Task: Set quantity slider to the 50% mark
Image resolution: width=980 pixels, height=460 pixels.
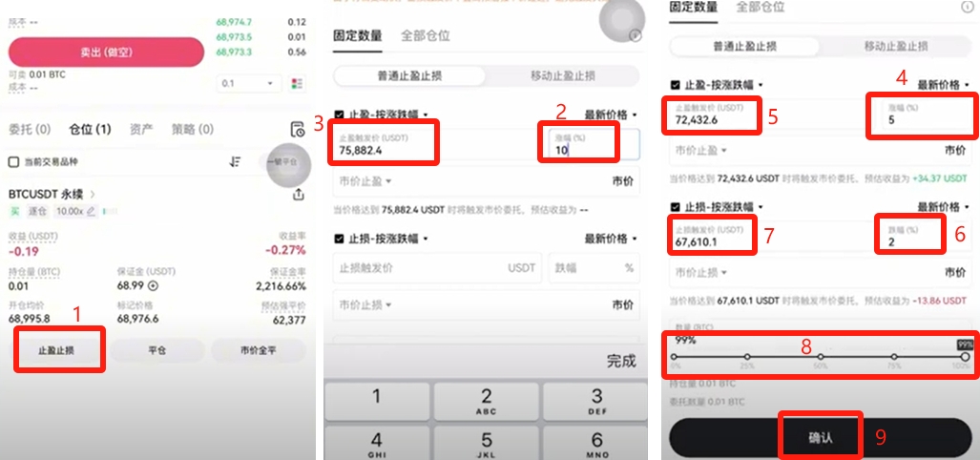Action: pos(821,357)
